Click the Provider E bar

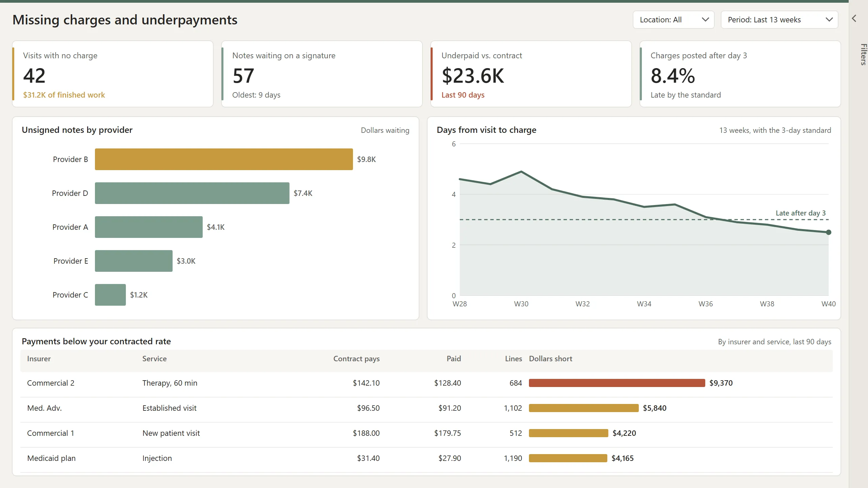tap(134, 261)
